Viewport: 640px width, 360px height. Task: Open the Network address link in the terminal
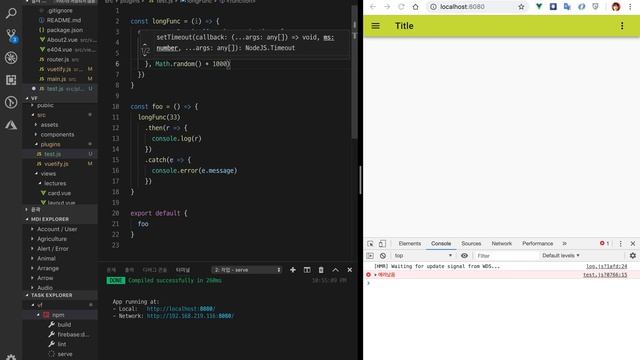[190, 316]
